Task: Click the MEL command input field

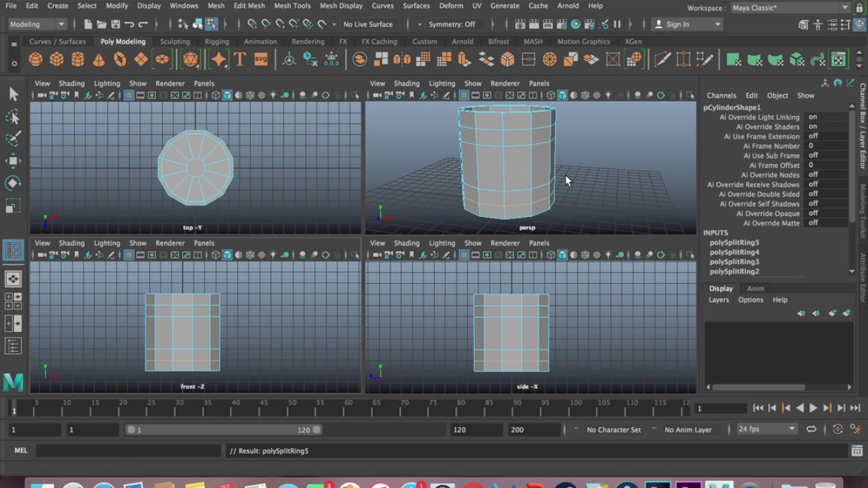Action: point(129,451)
